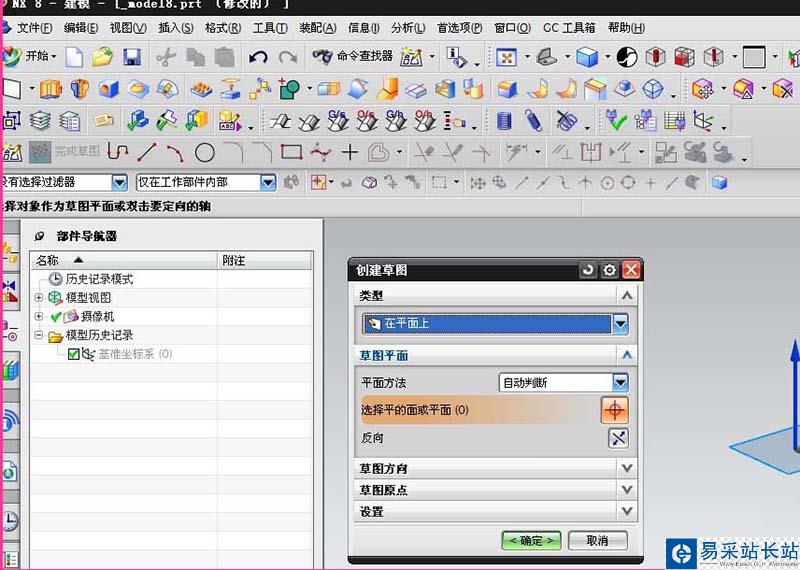Screen dimensions: 800x570
Task: Expand the 模型视图 tree node
Action: [x=39, y=298]
